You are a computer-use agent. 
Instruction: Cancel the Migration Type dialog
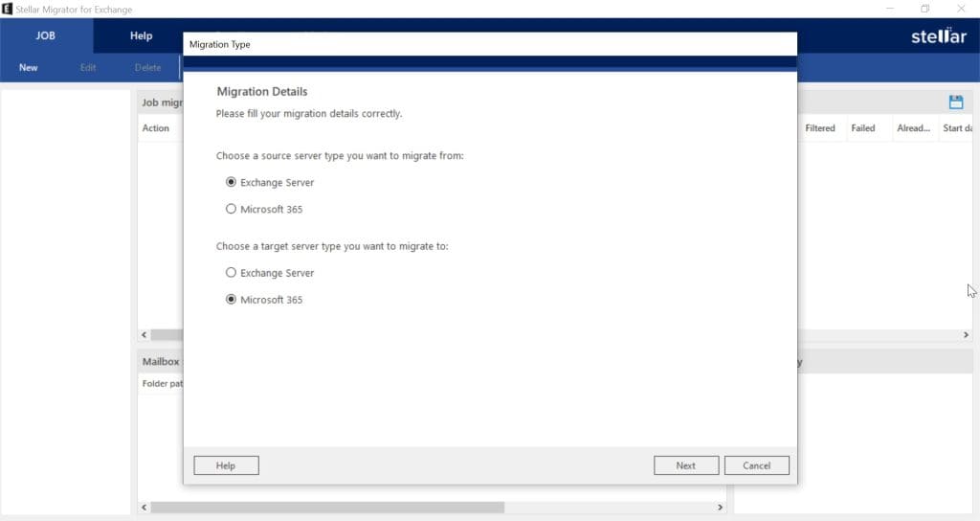click(x=756, y=465)
